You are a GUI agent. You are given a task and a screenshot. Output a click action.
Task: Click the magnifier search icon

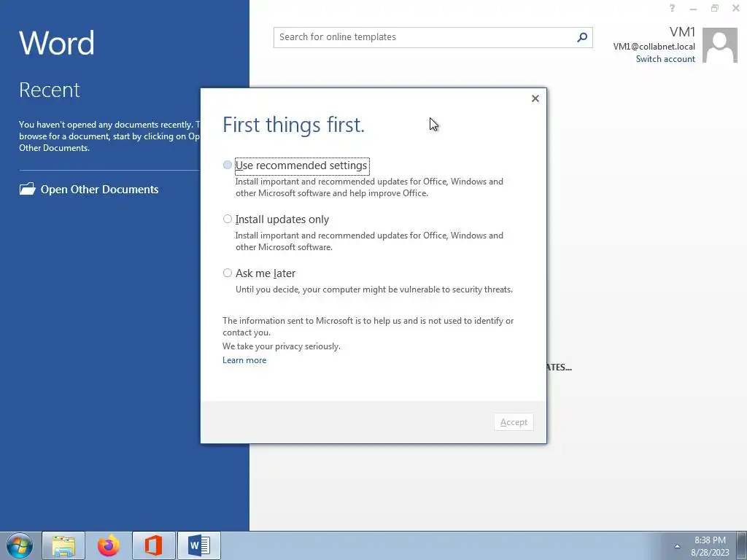[581, 37]
